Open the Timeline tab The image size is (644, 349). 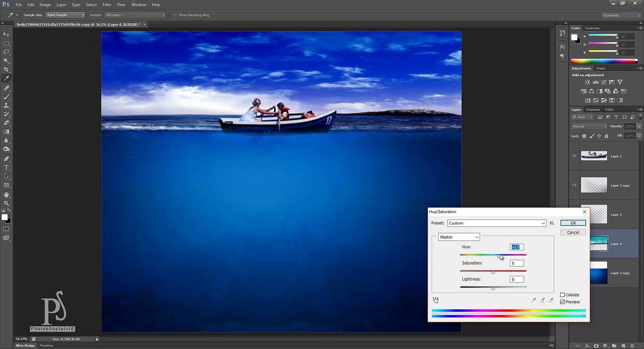click(x=47, y=346)
